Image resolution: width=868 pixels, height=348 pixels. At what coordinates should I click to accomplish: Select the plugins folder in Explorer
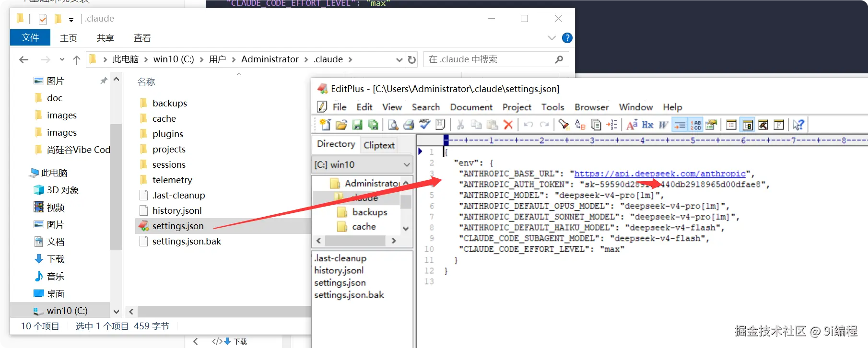tap(168, 134)
